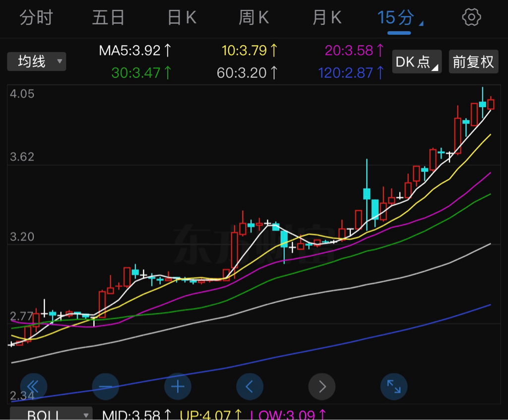Select the blue 120:2.87 average value
The image size is (508, 420).
click(351, 73)
